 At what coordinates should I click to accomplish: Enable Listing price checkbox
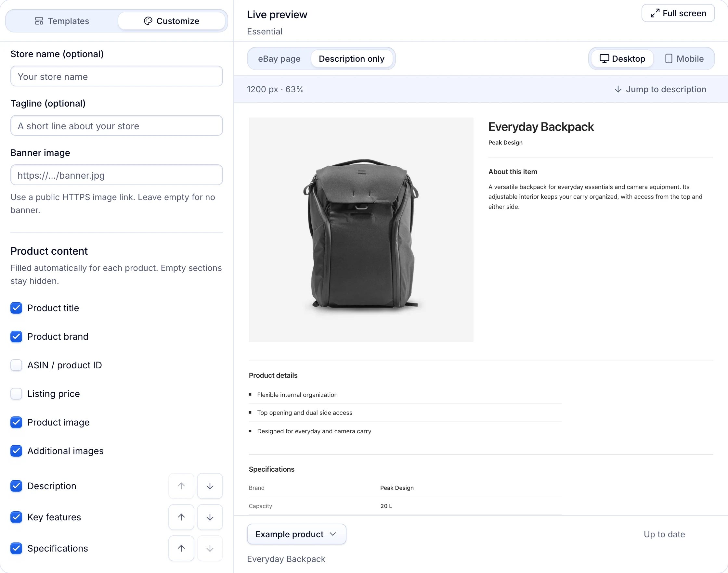pos(16,393)
